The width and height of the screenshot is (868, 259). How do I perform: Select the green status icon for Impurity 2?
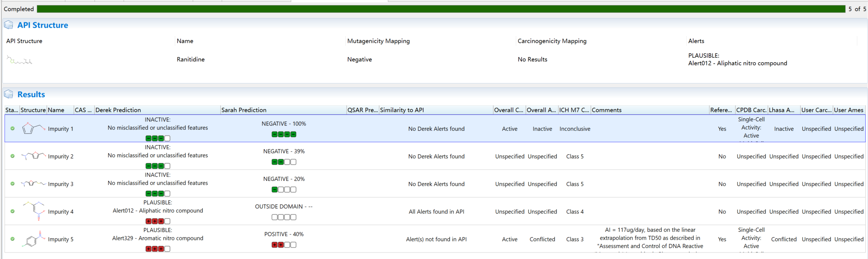pos(13,156)
